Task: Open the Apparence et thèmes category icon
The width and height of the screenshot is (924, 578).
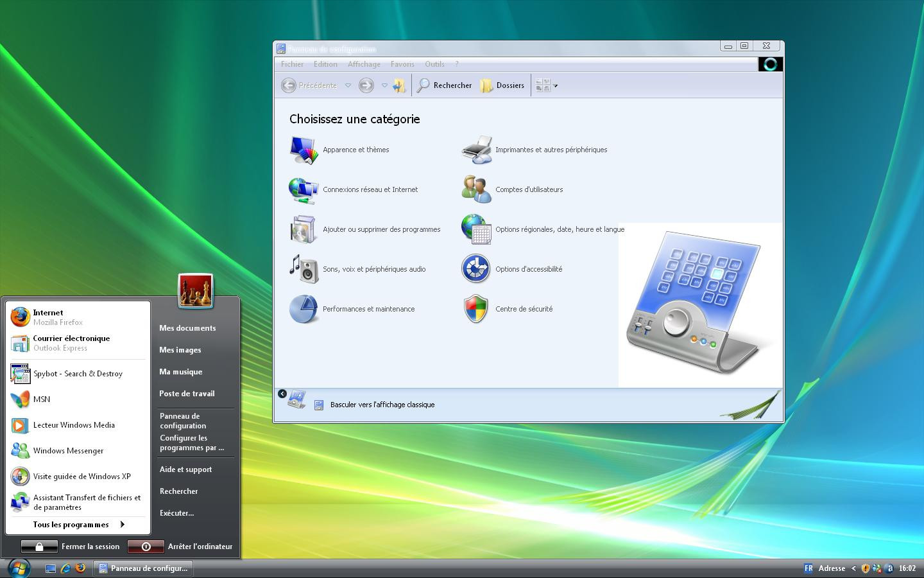Action: pos(304,150)
